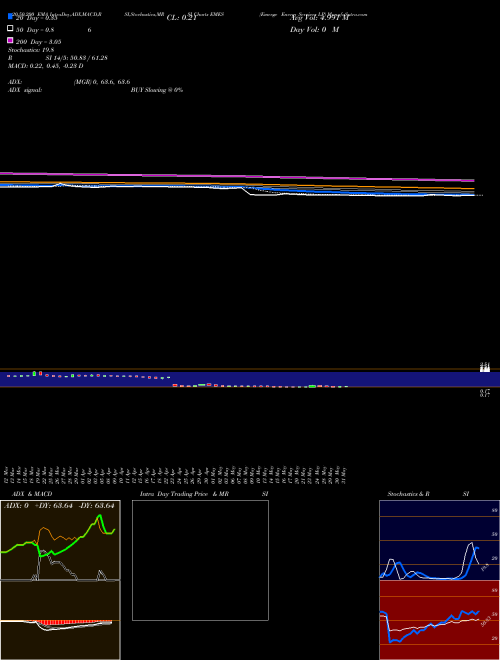Click the 'MACD: 0.22, 0.45, -0.23 D' line
This screenshot has width=500, height=660.
45,66
